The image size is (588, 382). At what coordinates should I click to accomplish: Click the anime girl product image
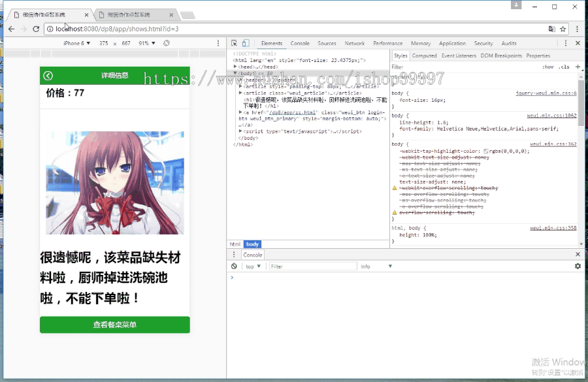[x=115, y=183]
